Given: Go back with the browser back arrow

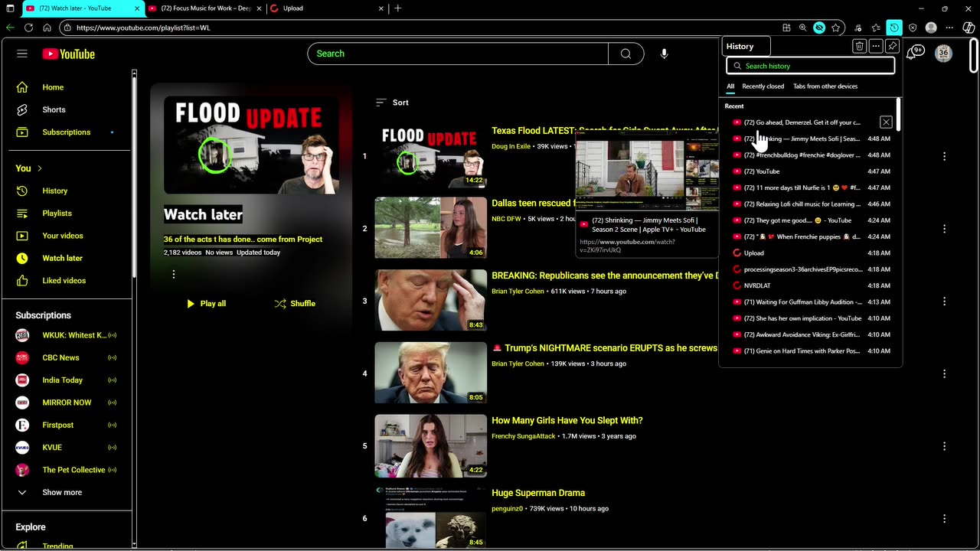Looking at the screenshot, I should [10, 28].
